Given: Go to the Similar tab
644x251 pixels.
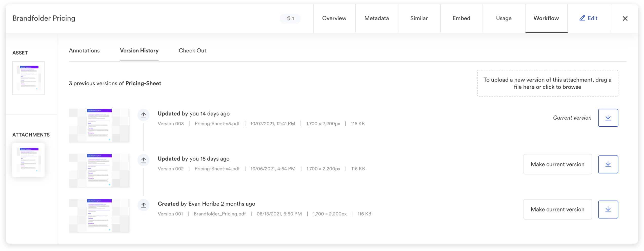Looking at the screenshot, I should click(419, 18).
